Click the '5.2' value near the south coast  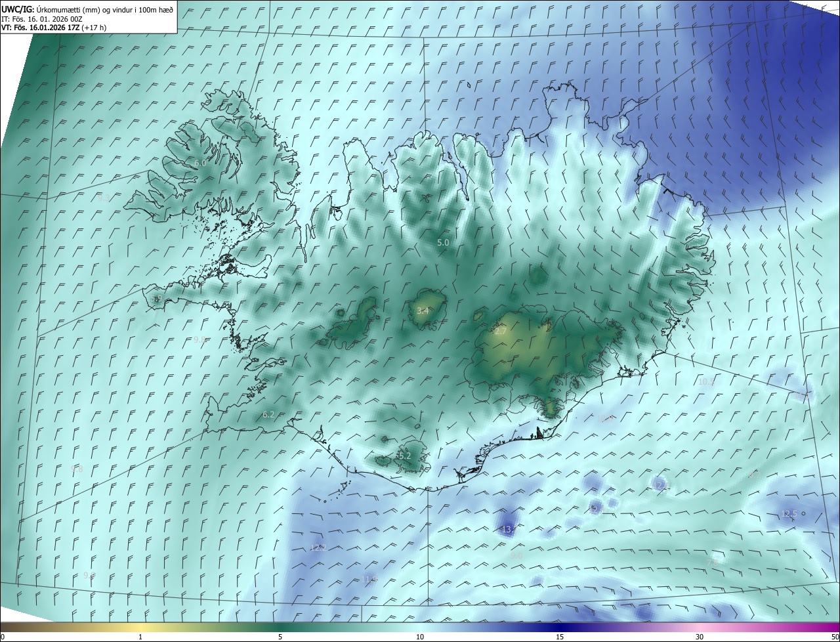point(404,456)
